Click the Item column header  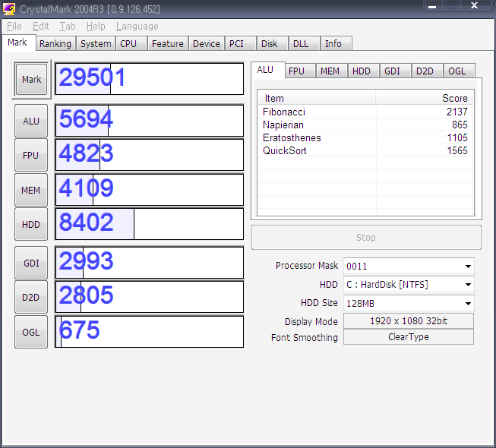(317, 98)
